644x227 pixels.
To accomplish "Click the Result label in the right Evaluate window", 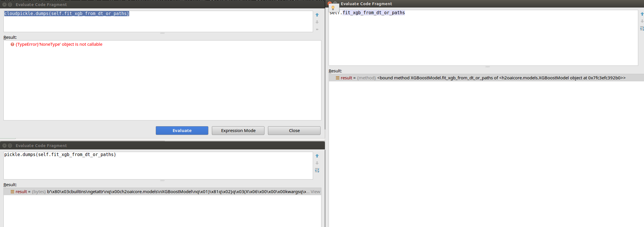I will (x=335, y=71).
